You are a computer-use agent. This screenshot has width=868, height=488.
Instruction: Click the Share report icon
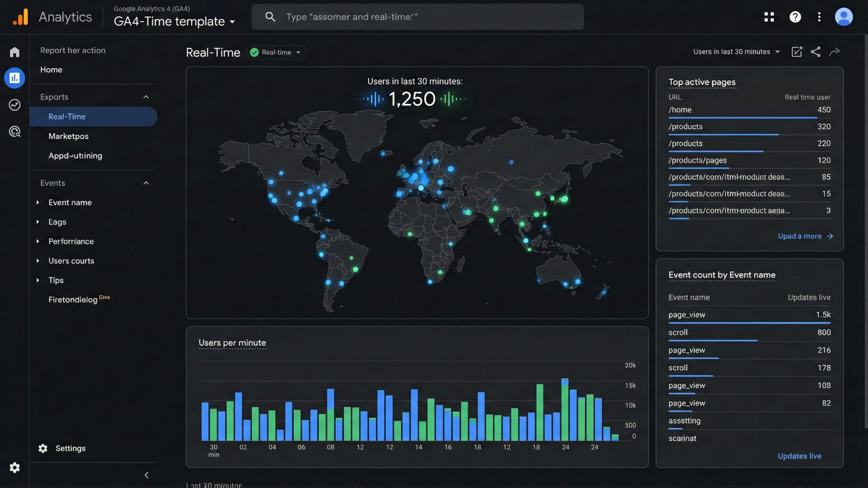(x=816, y=52)
